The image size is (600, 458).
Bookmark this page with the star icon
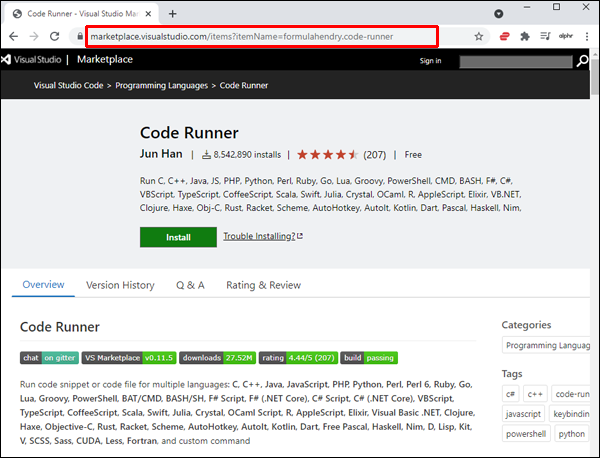(x=478, y=36)
